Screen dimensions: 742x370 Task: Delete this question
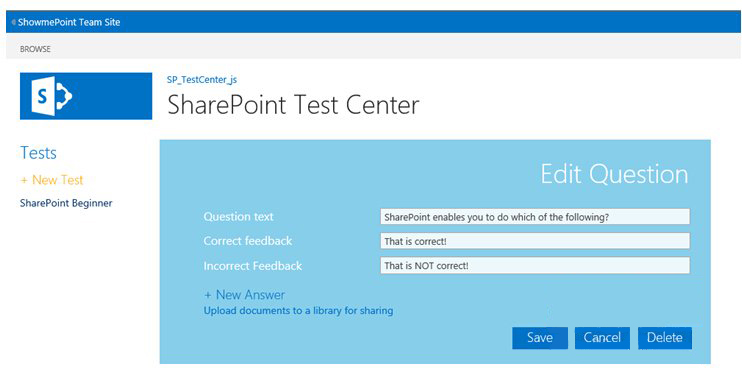(664, 338)
